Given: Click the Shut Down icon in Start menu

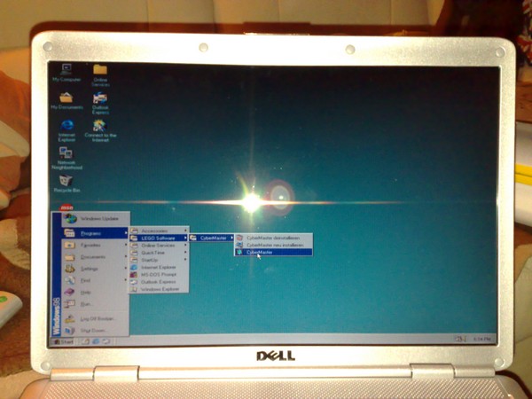Looking at the screenshot, I should (69, 331).
